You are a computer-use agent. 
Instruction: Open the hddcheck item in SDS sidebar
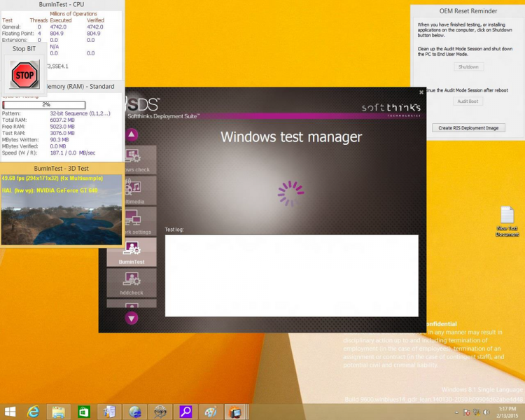coord(132,283)
